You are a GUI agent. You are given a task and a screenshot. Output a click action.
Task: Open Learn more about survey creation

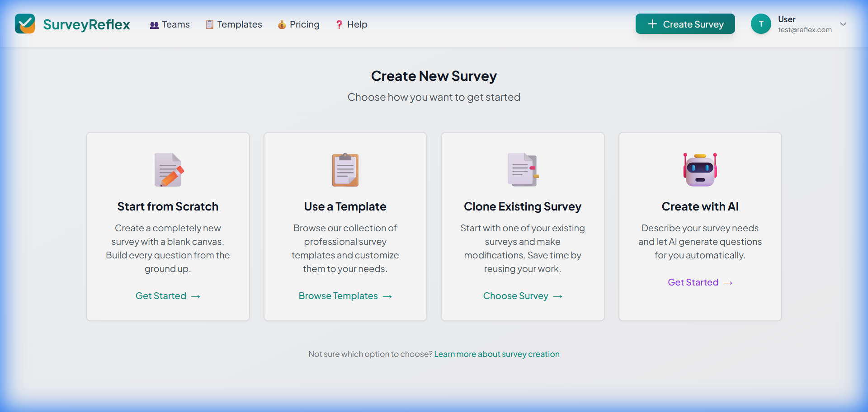pyautogui.click(x=496, y=354)
